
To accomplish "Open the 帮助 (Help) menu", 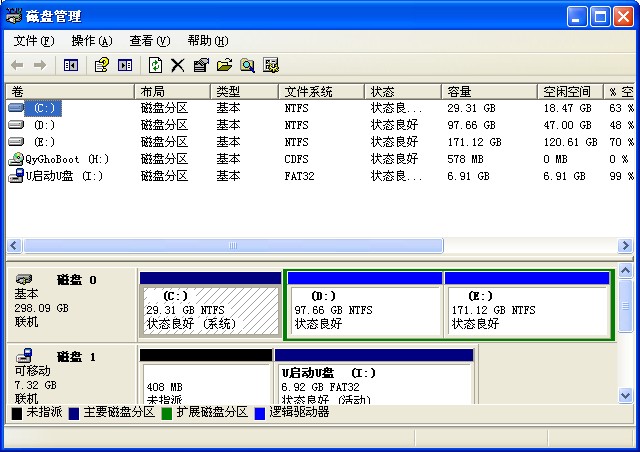I will 207,41.
